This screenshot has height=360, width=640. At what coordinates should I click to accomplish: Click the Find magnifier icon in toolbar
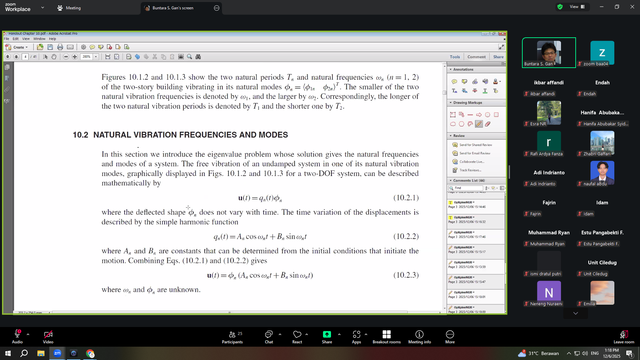[x=189, y=57]
